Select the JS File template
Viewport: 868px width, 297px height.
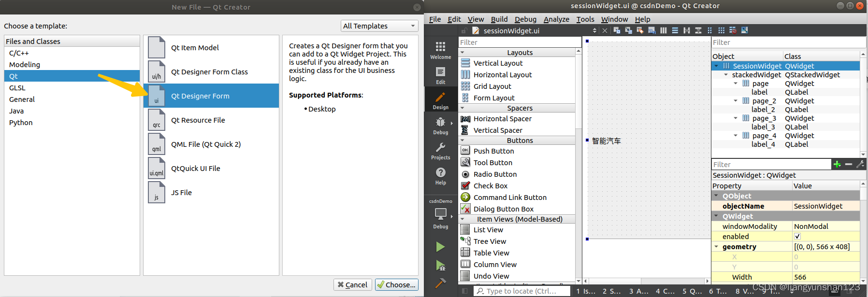point(211,192)
